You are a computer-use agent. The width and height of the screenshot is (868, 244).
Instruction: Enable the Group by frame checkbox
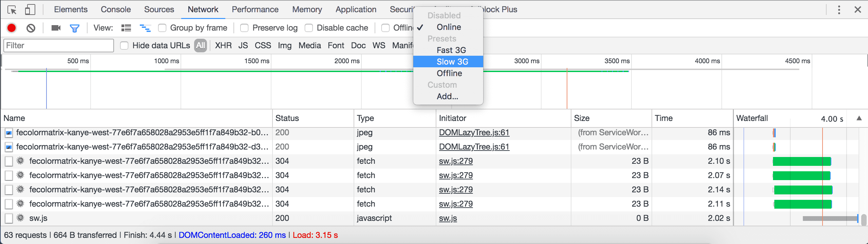(162, 28)
